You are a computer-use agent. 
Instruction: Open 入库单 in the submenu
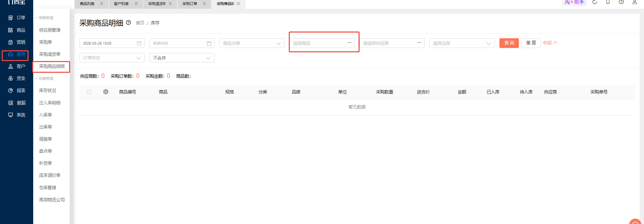[x=46, y=115]
